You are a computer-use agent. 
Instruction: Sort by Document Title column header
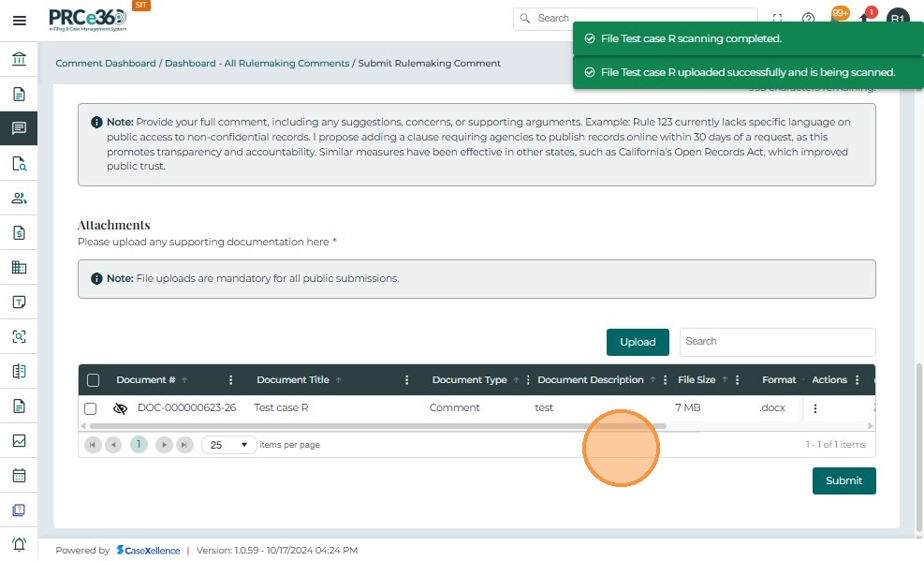point(293,380)
